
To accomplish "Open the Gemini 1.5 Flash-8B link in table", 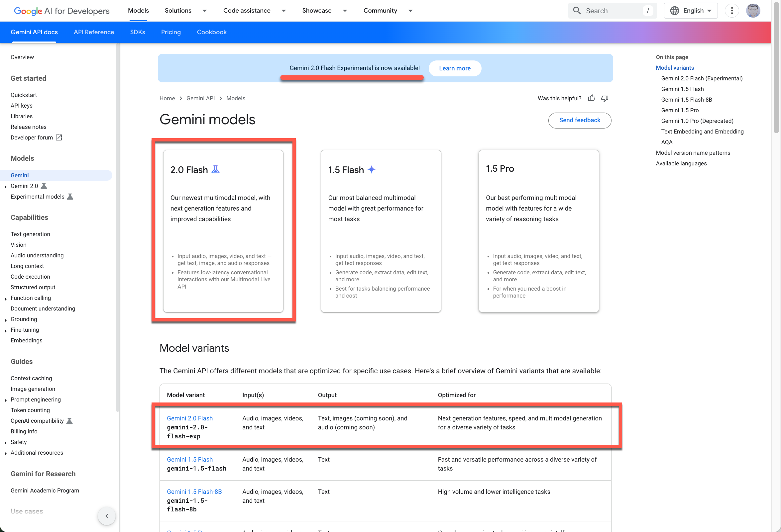I will (x=194, y=491).
